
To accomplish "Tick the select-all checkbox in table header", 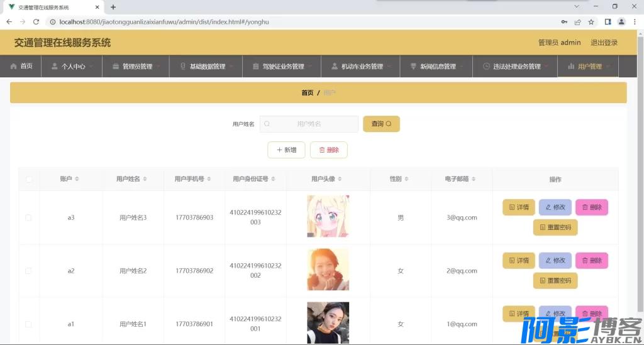I will pos(29,180).
